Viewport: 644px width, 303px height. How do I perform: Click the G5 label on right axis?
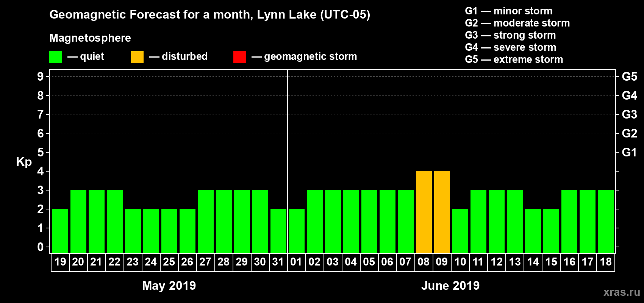(629, 77)
